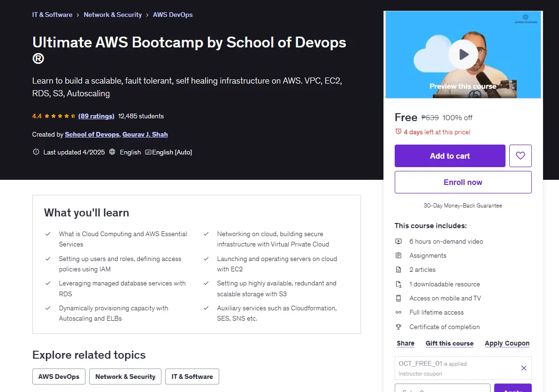Click the downloadable resource icon
Image resolution: width=559 pixels, height=392 pixels.
tap(398, 284)
